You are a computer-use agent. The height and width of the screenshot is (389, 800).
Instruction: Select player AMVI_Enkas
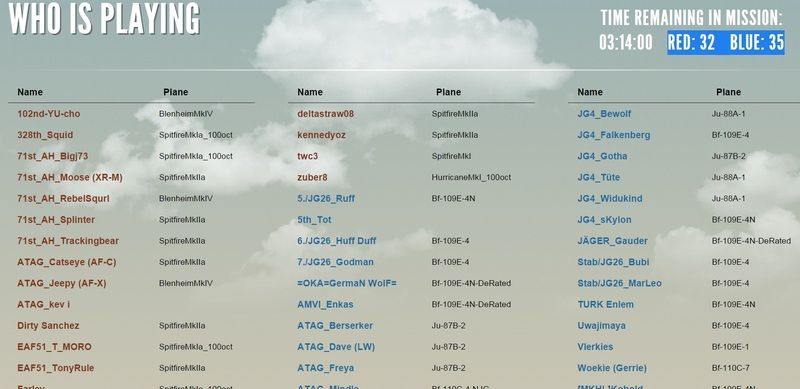pos(326,305)
